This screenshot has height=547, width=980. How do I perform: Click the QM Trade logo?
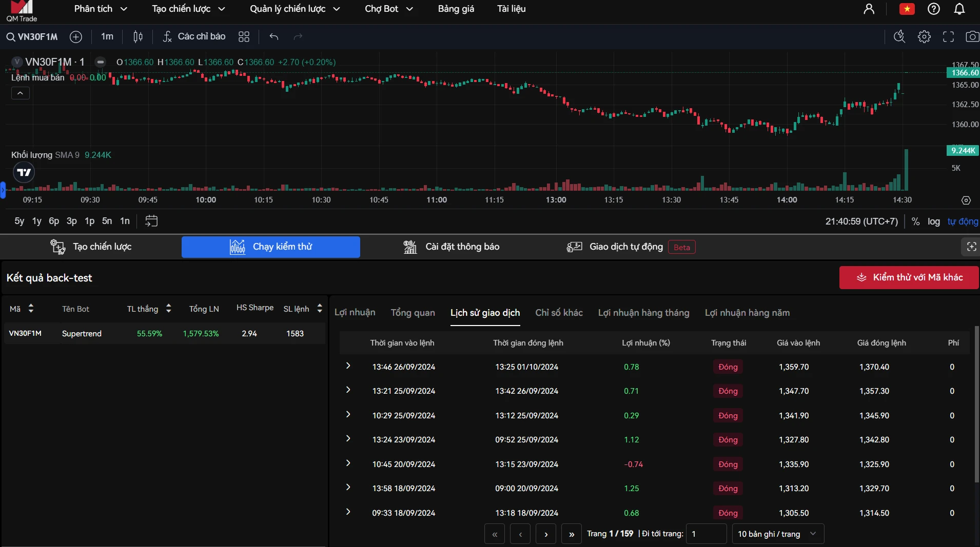[22, 11]
